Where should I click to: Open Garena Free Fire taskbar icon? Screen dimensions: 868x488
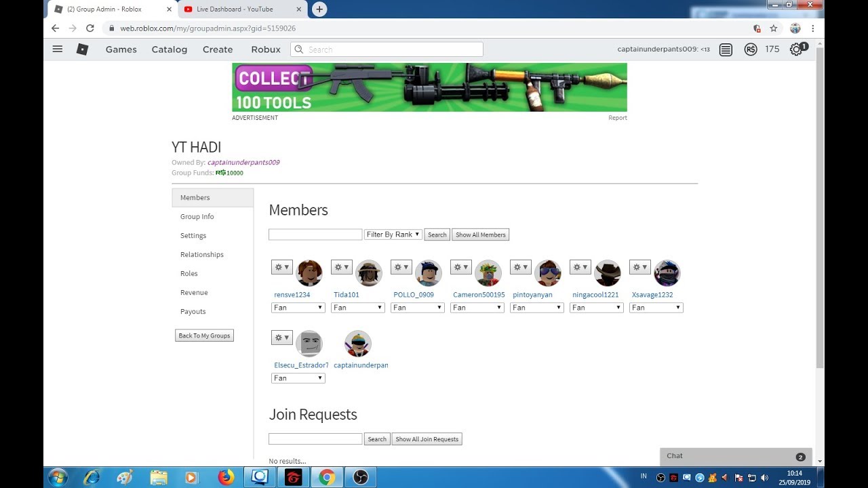(293, 477)
